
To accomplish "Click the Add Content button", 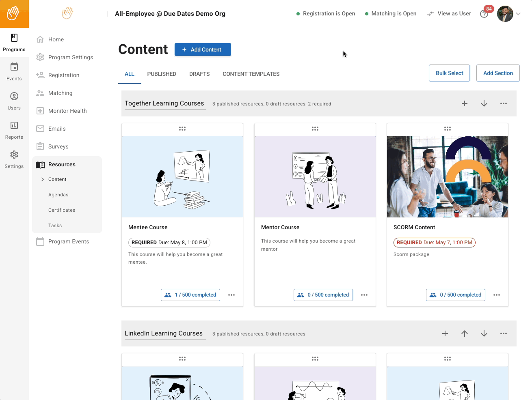I will [203, 49].
